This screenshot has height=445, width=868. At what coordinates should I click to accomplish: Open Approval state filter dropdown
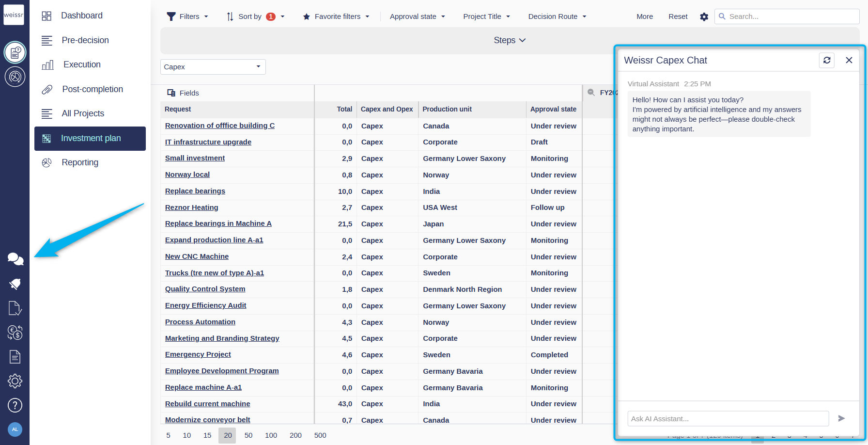pos(417,16)
